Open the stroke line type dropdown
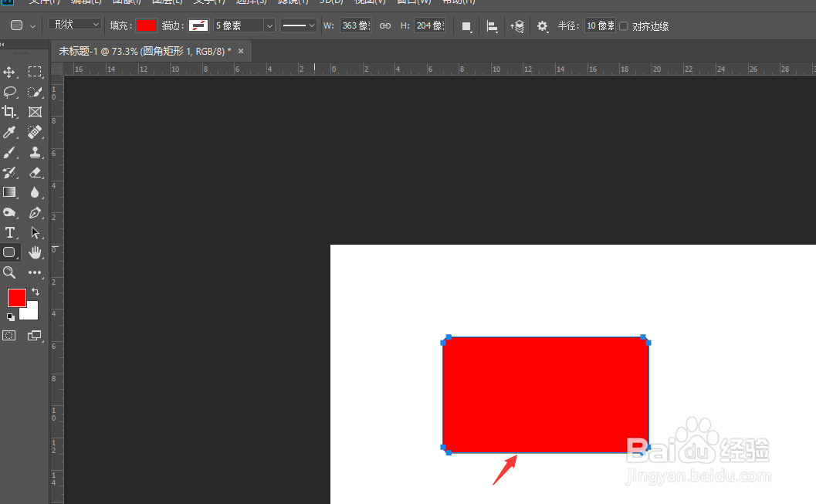Image resolution: width=816 pixels, height=504 pixels. coord(299,25)
